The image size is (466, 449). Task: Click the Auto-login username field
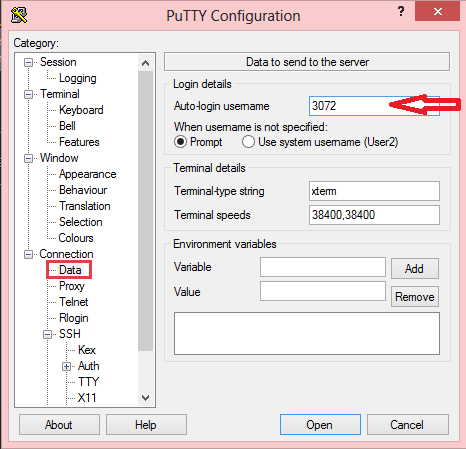coord(374,106)
